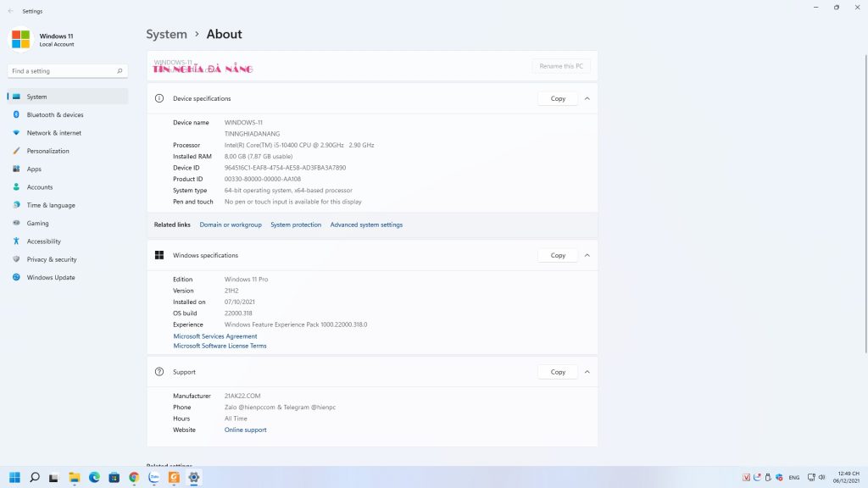Screen dimensions: 868x488
Task: Open the clock and date in taskbar
Action: click(847, 478)
